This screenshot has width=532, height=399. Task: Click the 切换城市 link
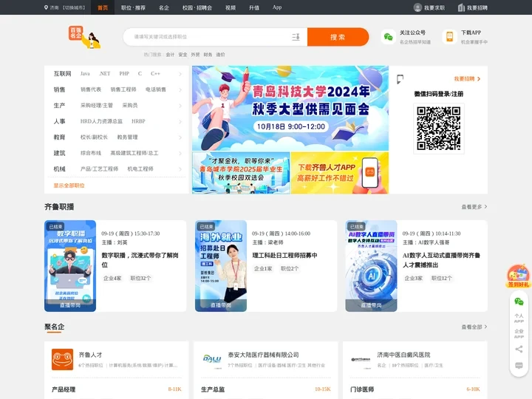75,7
